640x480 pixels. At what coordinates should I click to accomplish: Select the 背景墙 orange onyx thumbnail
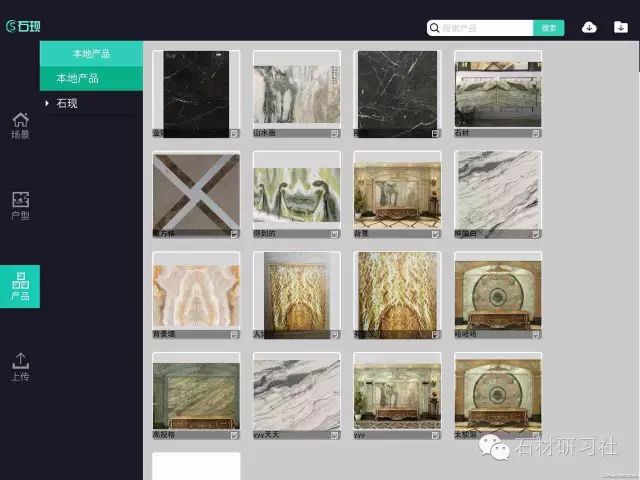(x=196, y=295)
